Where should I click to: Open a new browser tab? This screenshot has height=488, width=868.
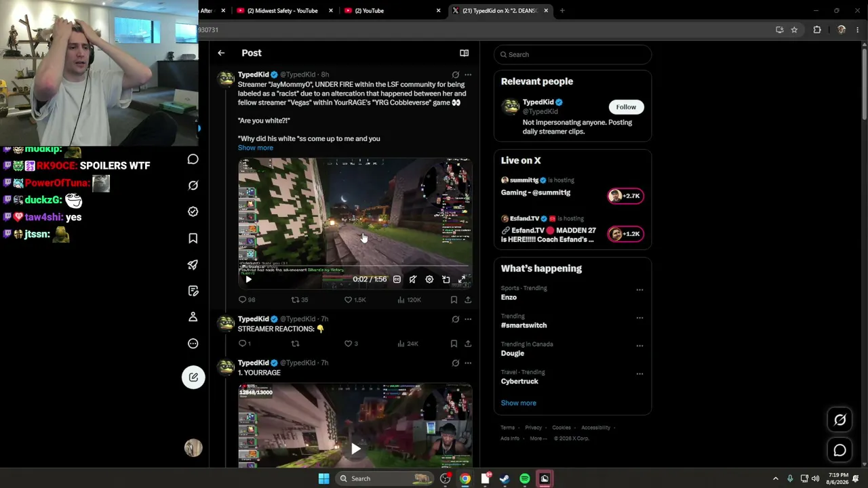coord(562,11)
